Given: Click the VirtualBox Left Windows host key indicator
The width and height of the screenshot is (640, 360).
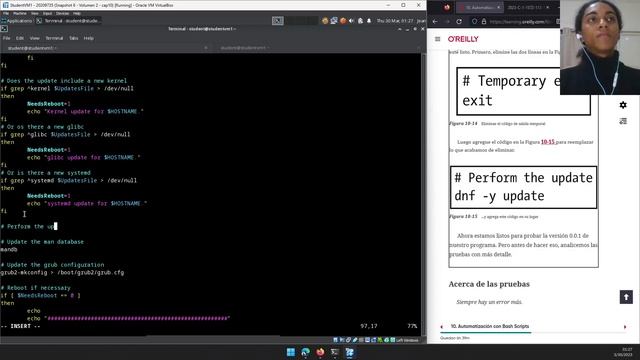Looking at the screenshot, I should pyautogui.click(x=408, y=340).
